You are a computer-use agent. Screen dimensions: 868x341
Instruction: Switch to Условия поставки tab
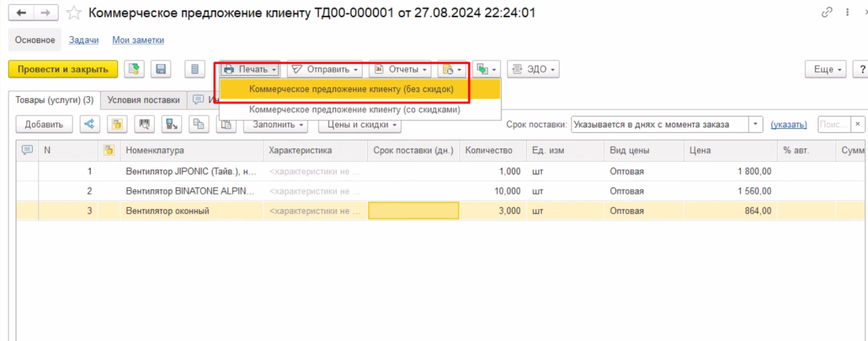143,100
